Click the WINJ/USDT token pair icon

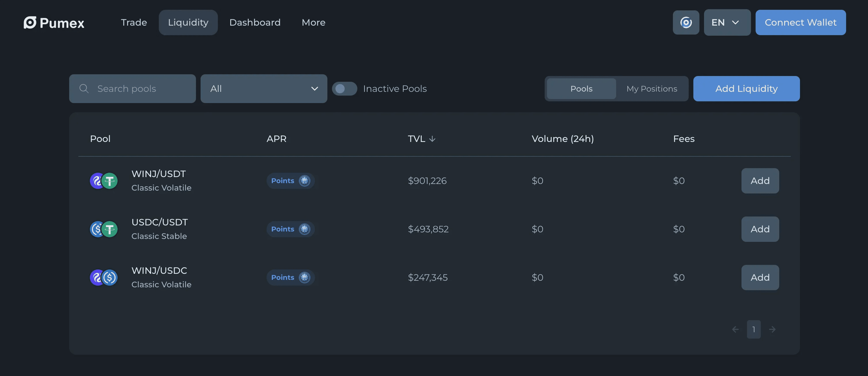pos(103,181)
